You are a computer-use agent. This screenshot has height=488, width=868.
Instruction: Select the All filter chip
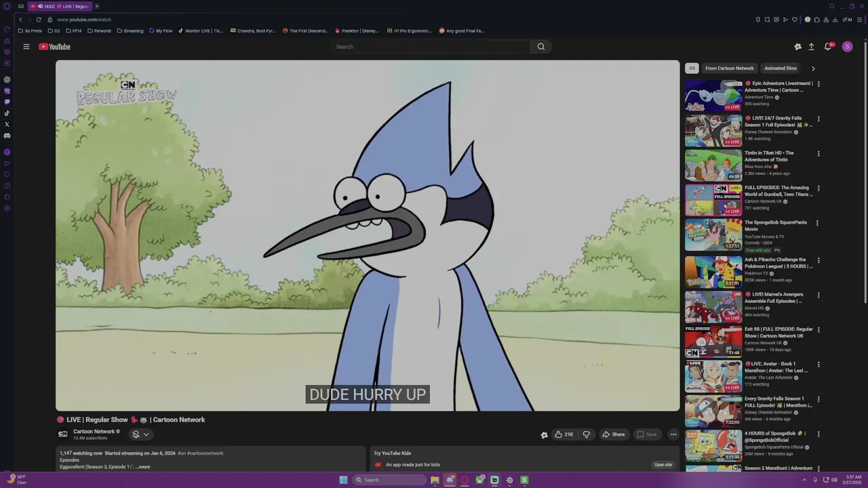click(x=692, y=68)
